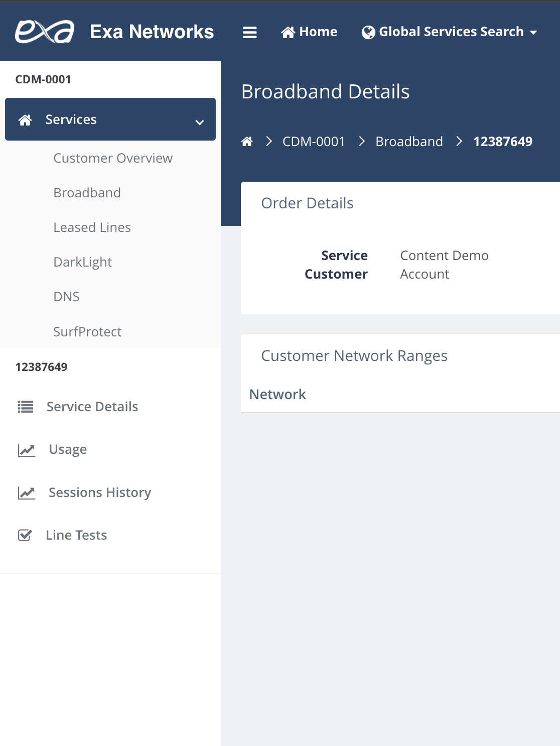Click the CDM-0001 breadcrumb link
560x746 pixels.
pyautogui.click(x=314, y=142)
